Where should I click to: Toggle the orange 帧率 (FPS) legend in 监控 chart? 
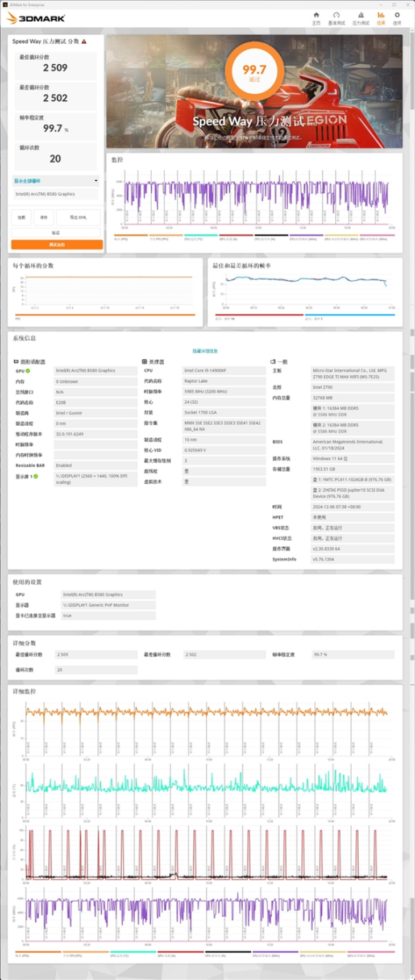tap(131, 237)
